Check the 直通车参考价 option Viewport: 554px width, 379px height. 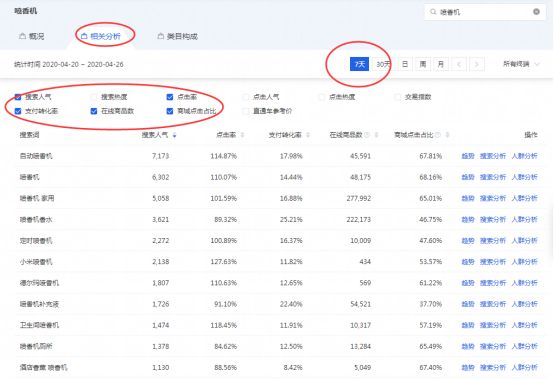246,111
